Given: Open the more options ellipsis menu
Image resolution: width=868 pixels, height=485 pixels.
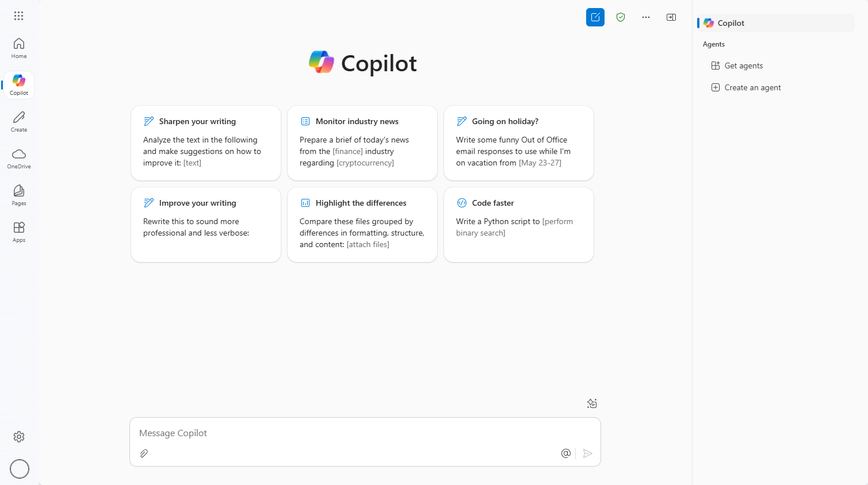Looking at the screenshot, I should coord(646,17).
